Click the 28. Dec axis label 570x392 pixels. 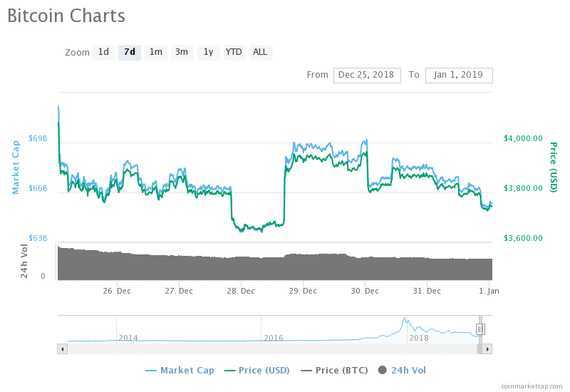click(x=241, y=292)
